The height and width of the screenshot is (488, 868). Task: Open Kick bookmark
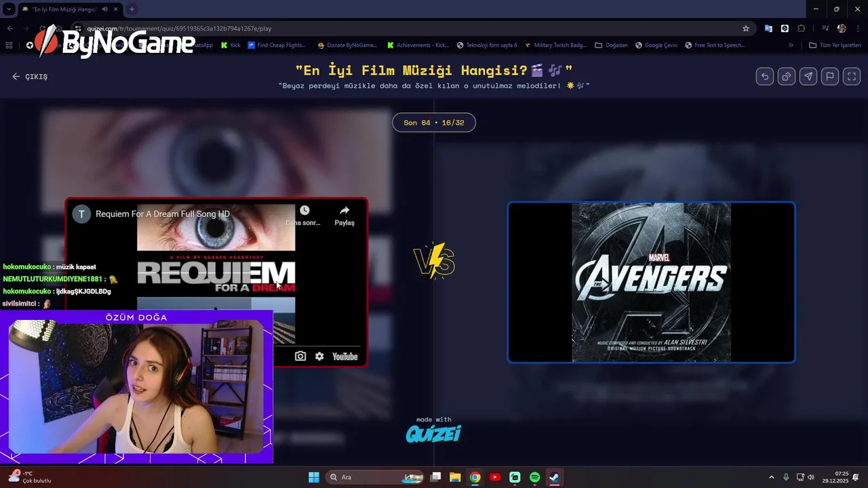pos(231,45)
